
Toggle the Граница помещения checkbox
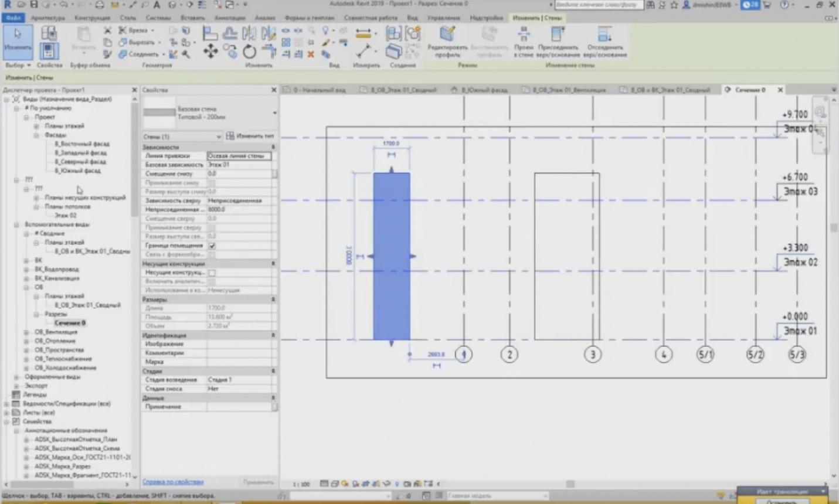[x=212, y=246]
